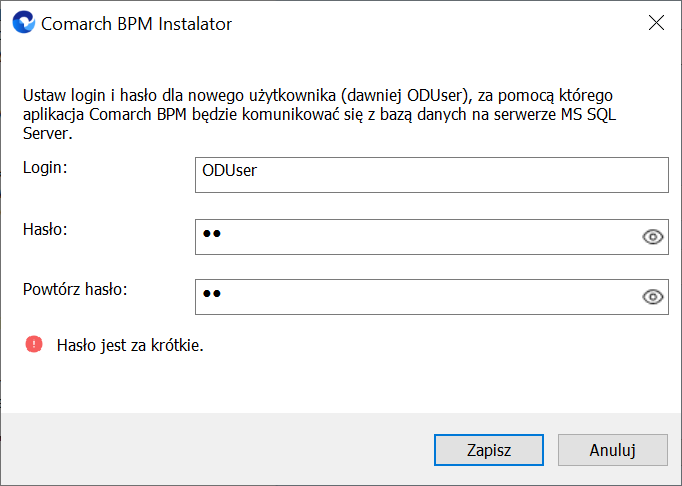Click the Powtórz hasło: label
The width and height of the screenshot is (682, 486).
pos(75,289)
